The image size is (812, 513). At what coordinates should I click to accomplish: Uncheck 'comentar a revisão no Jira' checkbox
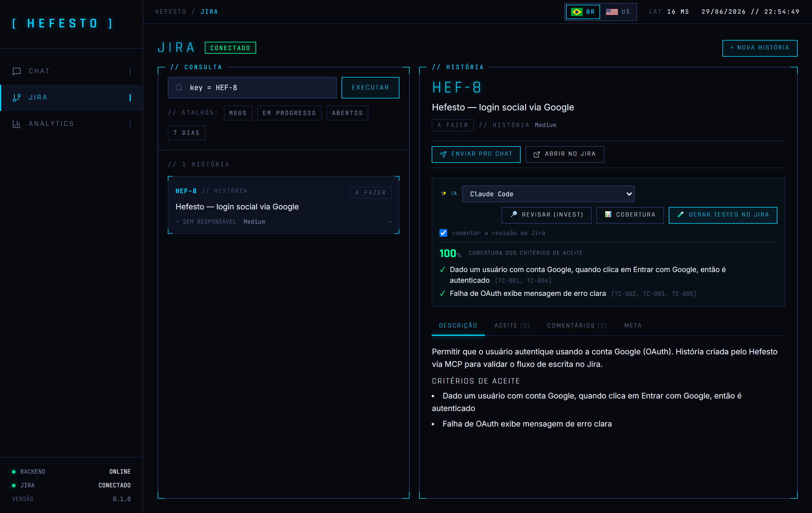(443, 233)
